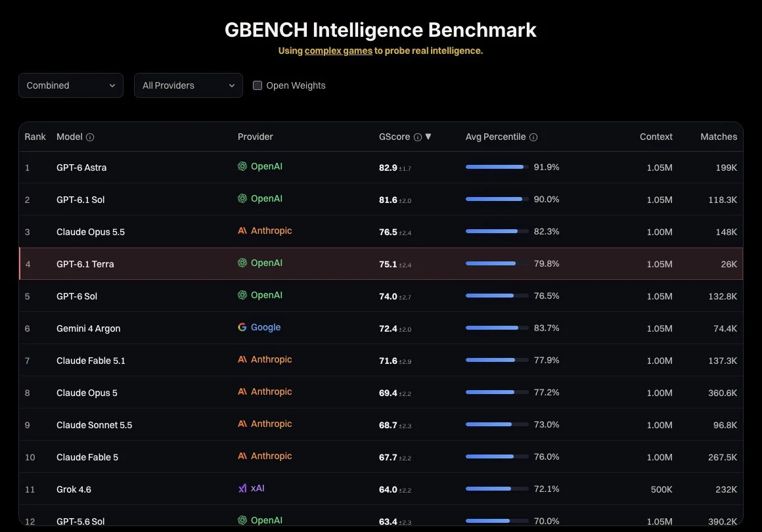Screen dimensions: 762x532
Task: Click the Anthropic logo in Claude Opus 5 row
Action: (242, 391)
